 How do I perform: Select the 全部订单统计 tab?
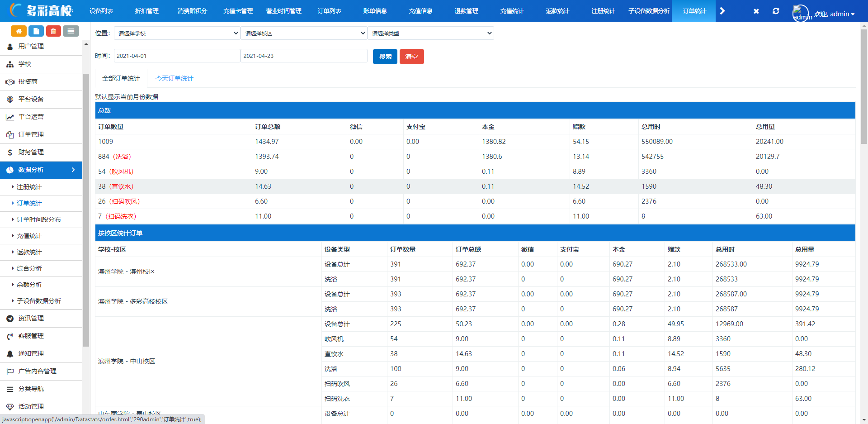[121, 78]
